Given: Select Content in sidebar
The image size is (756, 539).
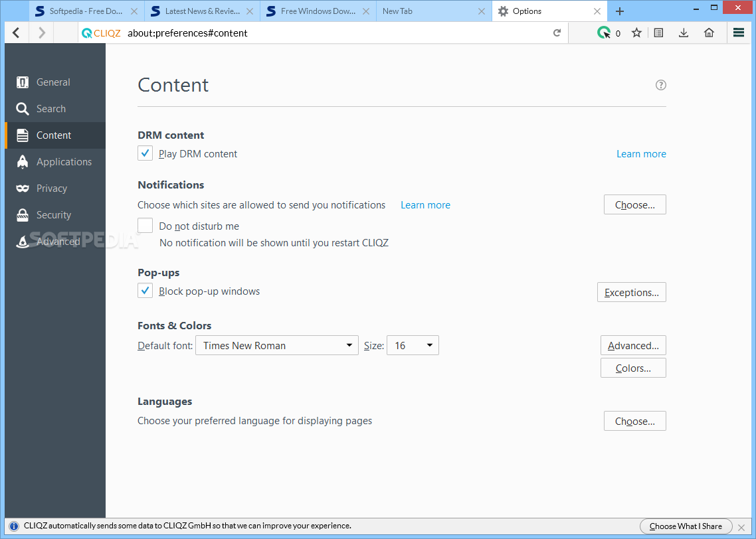Looking at the screenshot, I should click(55, 135).
